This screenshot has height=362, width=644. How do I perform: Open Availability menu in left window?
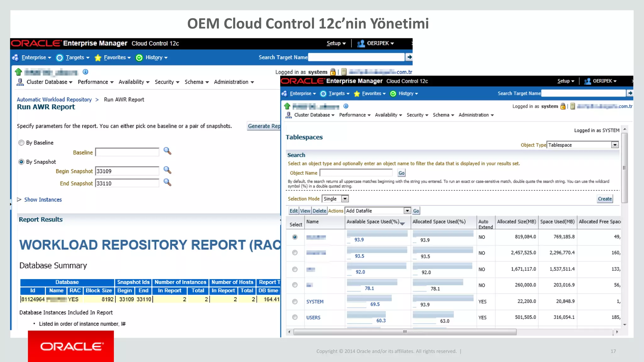pos(134,82)
